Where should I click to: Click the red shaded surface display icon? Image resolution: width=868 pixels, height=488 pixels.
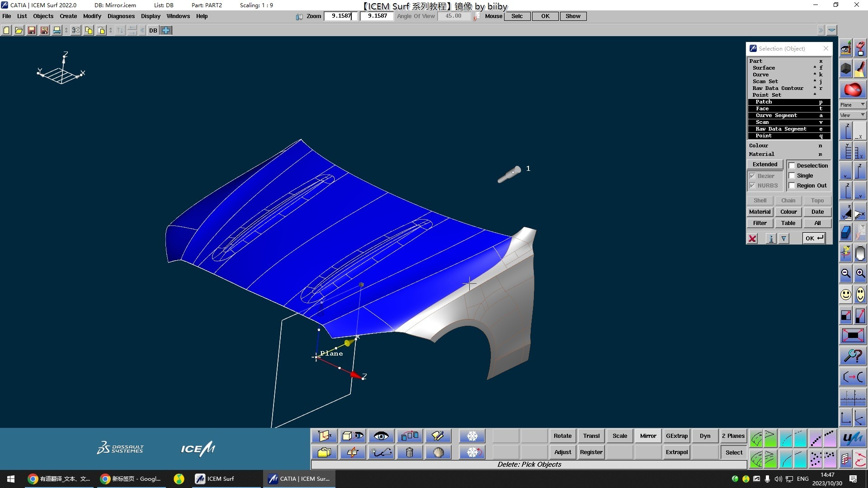[853, 89]
